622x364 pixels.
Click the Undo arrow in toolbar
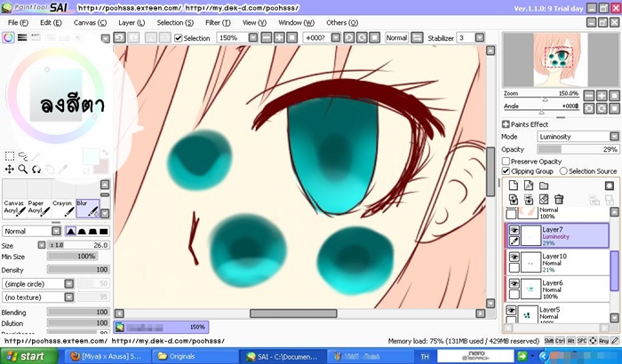coord(119,37)
